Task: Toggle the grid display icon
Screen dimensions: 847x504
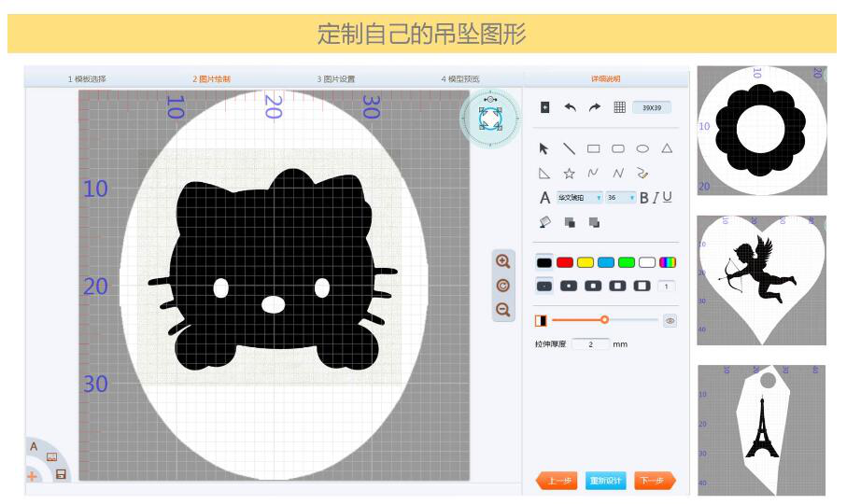Action: [x=619, y=107]
